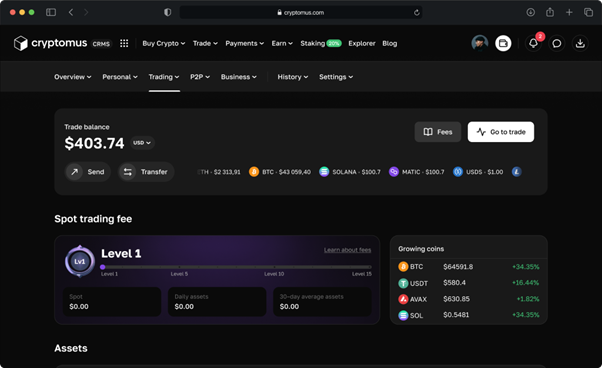602x368 pixels.
Task: Click the SOLANA ticker coin icon
Action: click(324, 172)
